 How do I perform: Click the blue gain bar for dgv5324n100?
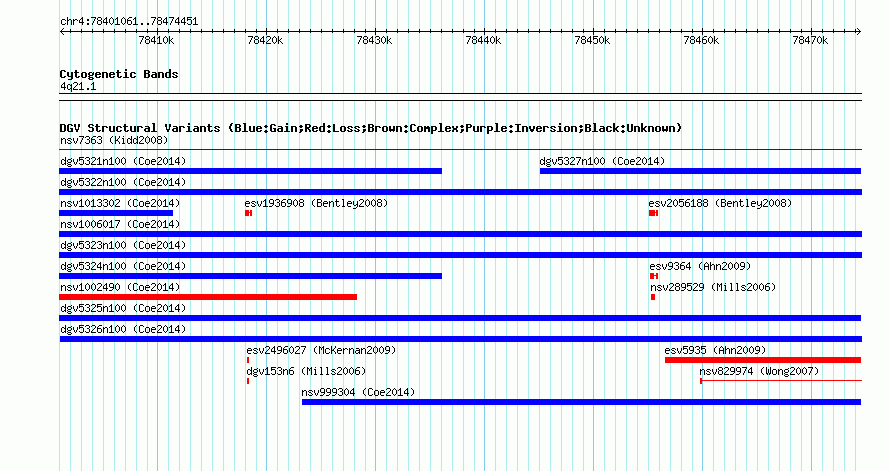pos(250,276)
